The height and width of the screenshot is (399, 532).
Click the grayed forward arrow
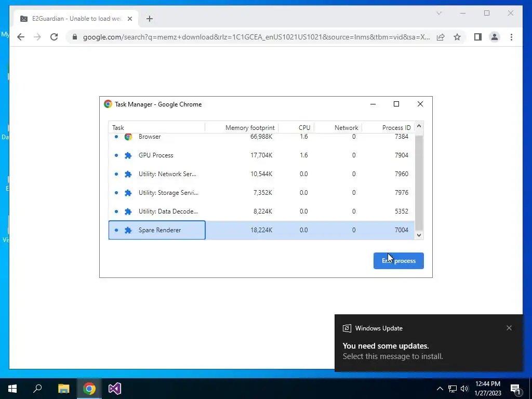point(37,37)
